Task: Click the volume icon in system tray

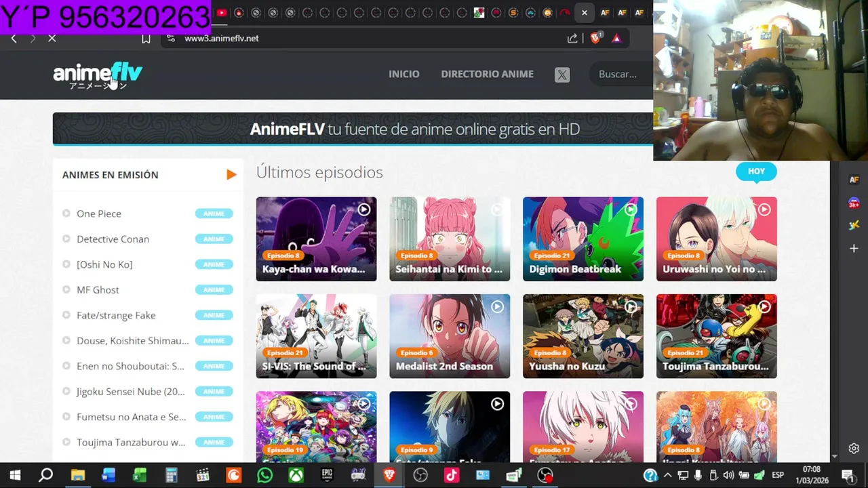Action: click(x=729, y=475)
